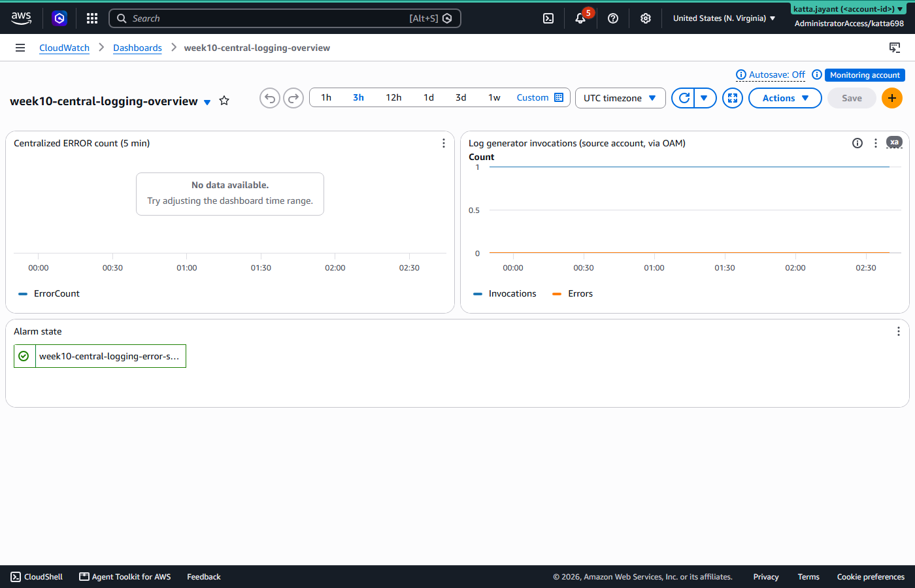Open the AWS home logo
Image resolution: width=915 pixels, height=588 pixels.
pos(21,18)
